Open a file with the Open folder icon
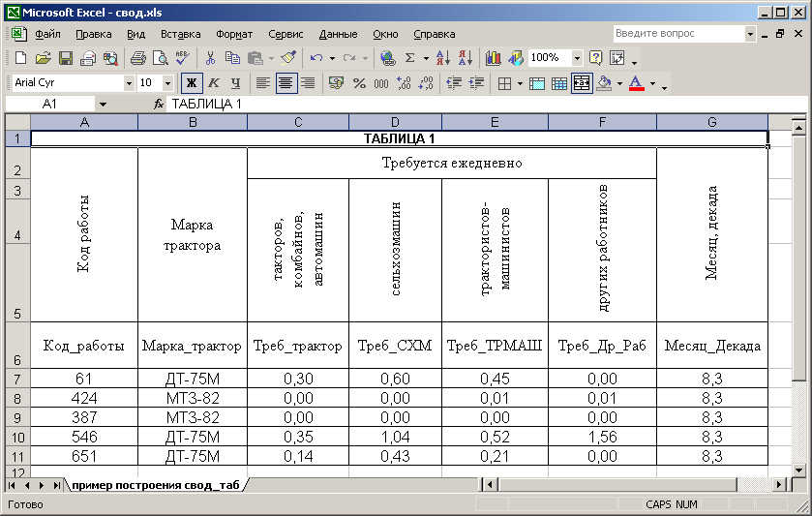This screenshot has width=812, height=516. (x=43, y=58)
